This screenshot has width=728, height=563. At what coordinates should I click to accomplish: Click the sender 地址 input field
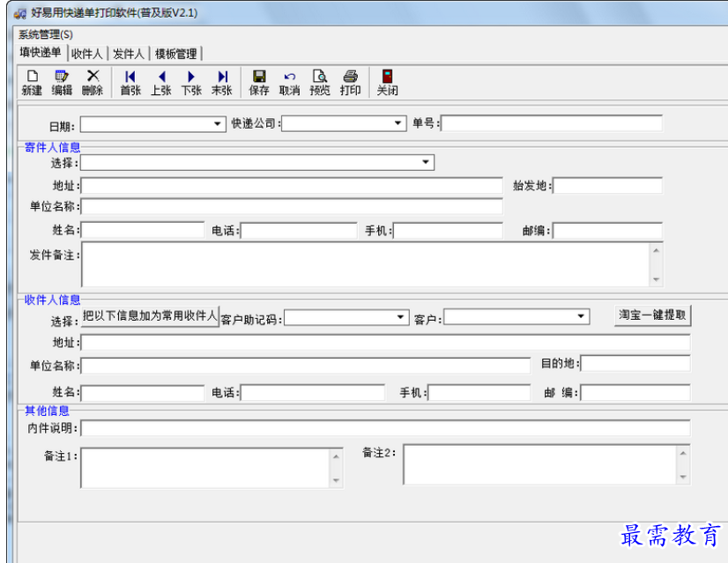coord(292,186)
